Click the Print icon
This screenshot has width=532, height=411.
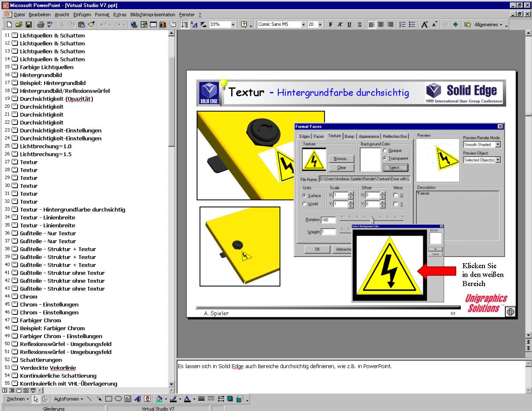(40, 25)
